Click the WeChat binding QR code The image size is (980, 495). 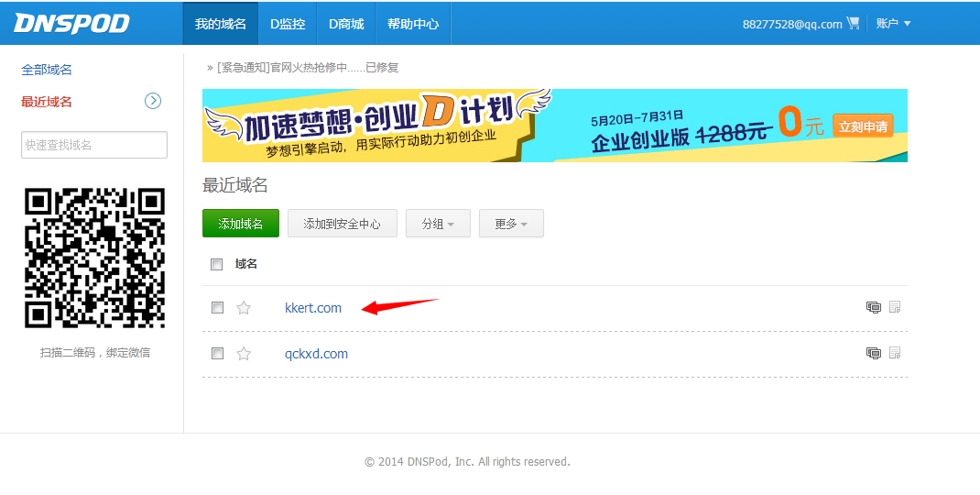[94, 258]
